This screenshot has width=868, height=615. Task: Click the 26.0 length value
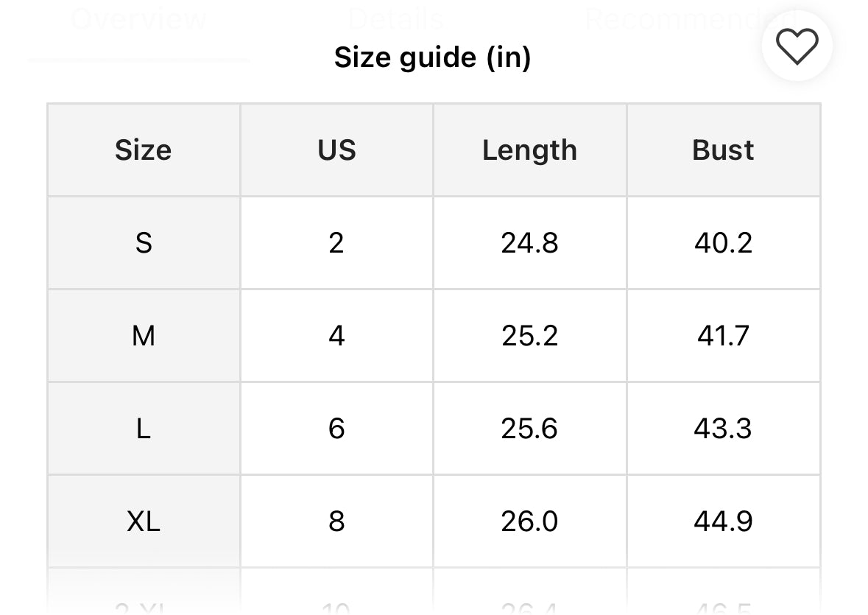point(529,521)
